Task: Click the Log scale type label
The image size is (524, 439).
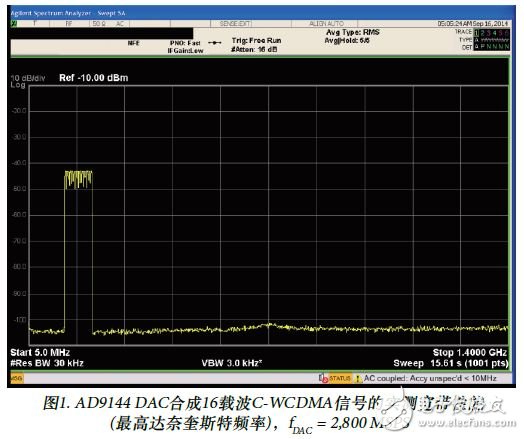Action: coord(18,85)
